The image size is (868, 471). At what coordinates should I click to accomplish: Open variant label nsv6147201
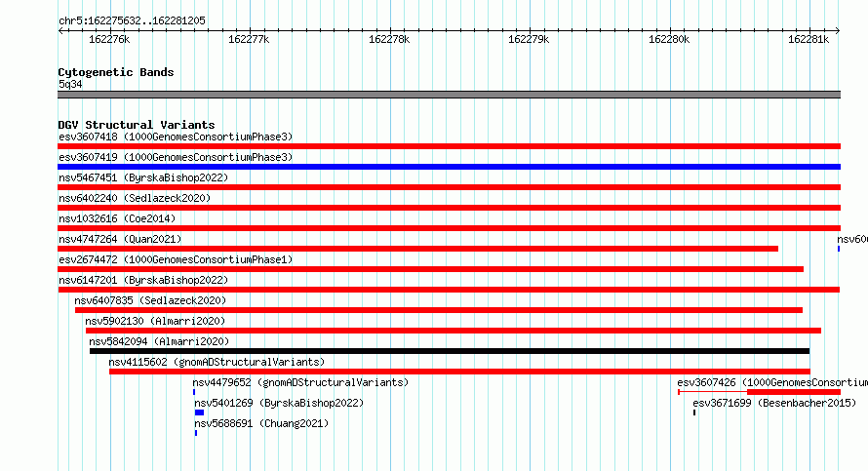point(143,280)
